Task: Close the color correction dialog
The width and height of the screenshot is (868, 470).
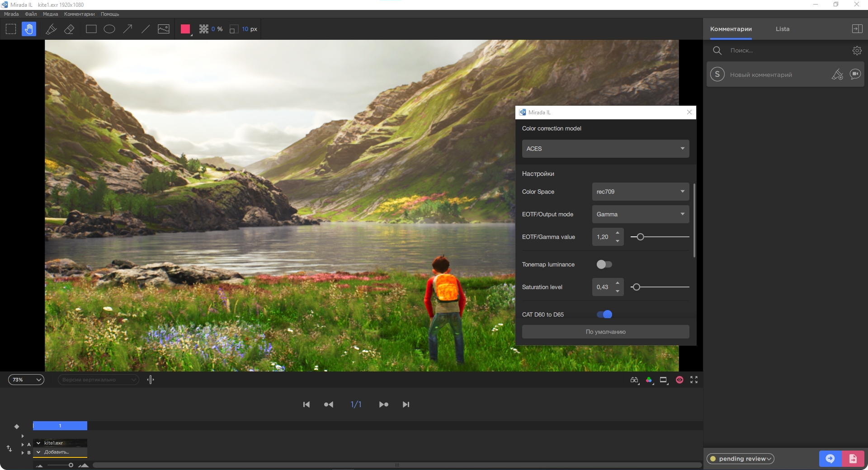Action: [x=689, y=112]
